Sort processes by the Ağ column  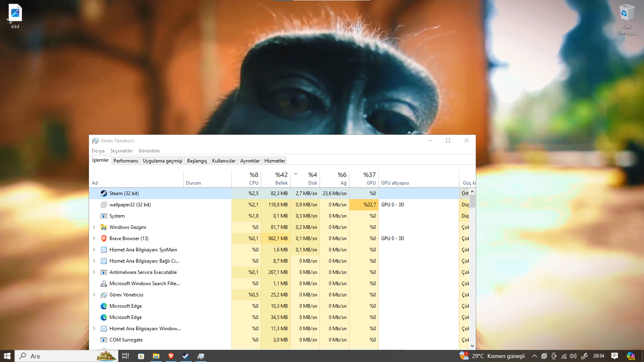coord(334,179)
